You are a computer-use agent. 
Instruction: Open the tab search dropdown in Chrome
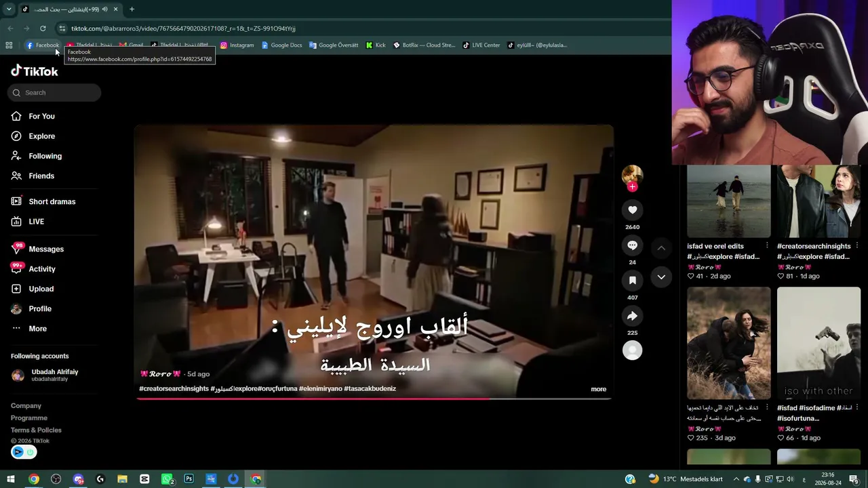(9, 9)
